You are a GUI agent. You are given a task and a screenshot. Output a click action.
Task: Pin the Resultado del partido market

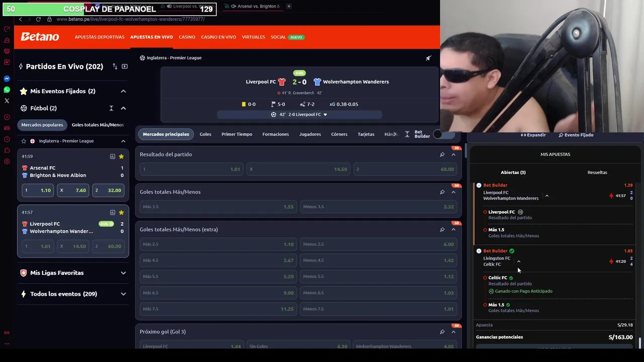[x=442, y=154]
